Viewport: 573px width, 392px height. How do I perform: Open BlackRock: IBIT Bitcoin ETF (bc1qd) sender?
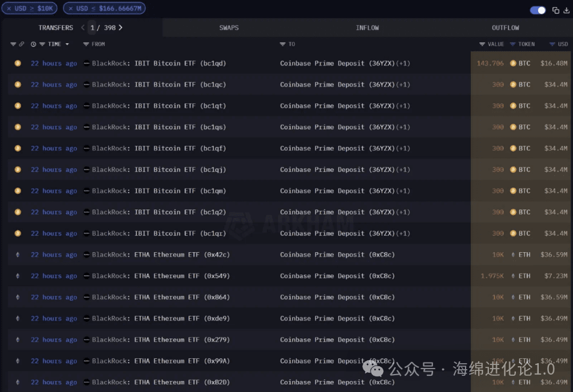coord(159,63)
